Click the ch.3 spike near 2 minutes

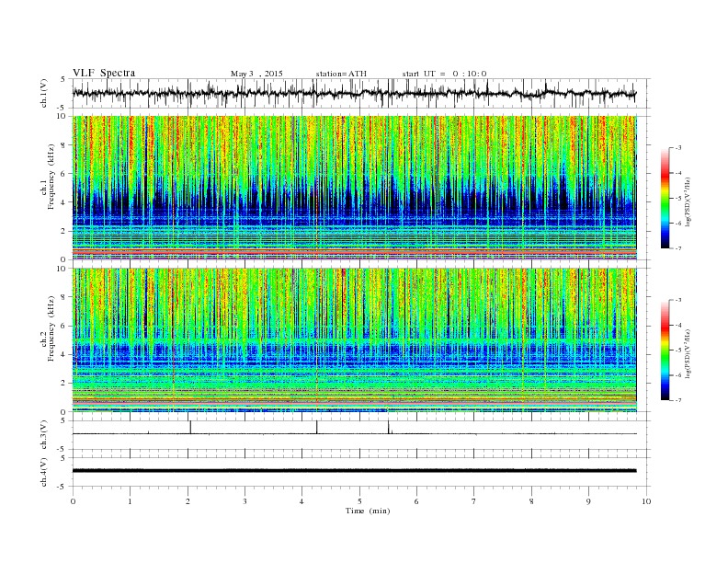[190, 428]
